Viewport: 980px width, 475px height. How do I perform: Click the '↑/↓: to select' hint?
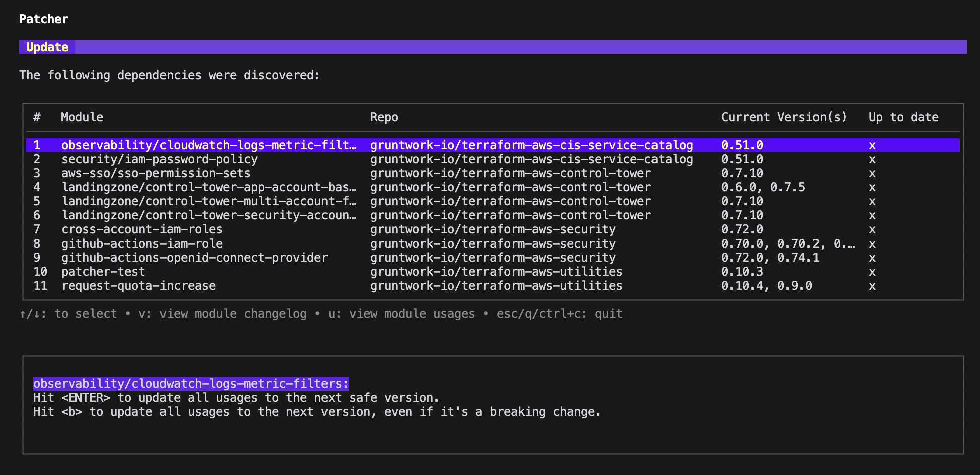click(x=68, y=314)
